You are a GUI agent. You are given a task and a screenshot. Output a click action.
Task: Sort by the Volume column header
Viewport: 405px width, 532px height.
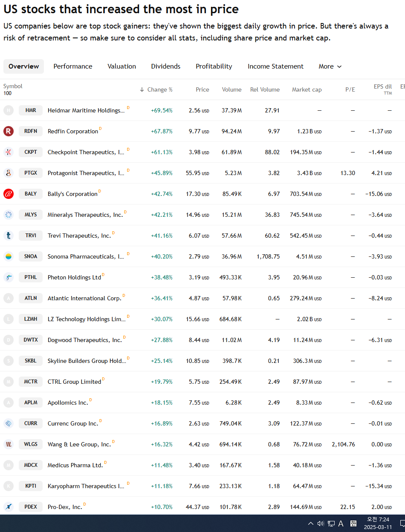(x=231, y=89)
